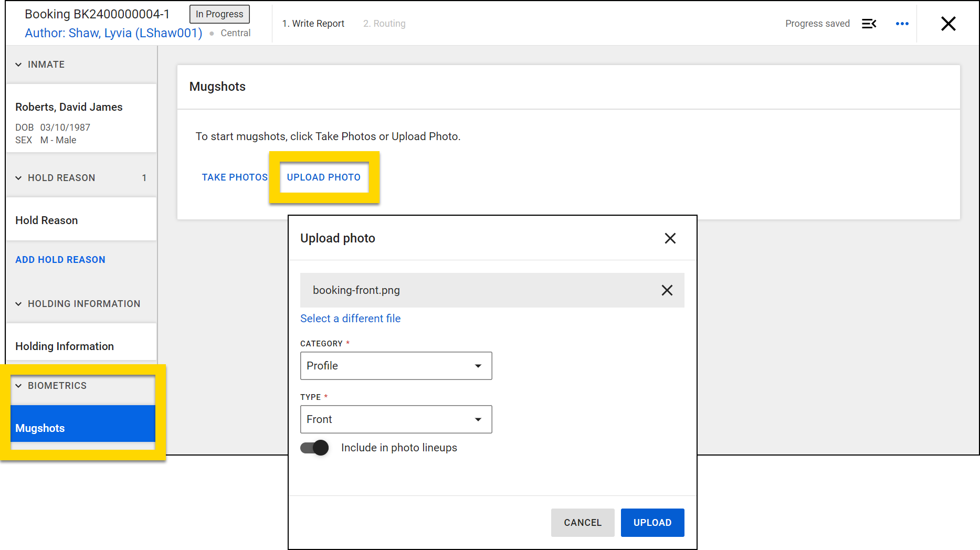Click the Upload button
The image size is (980, 550).
pos(652,523)
